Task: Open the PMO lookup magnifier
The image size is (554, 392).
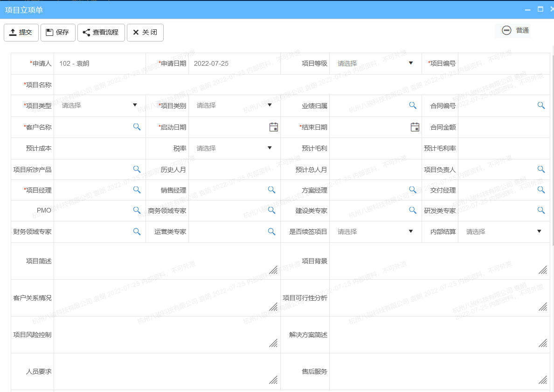Action: [x=137, y=210]
